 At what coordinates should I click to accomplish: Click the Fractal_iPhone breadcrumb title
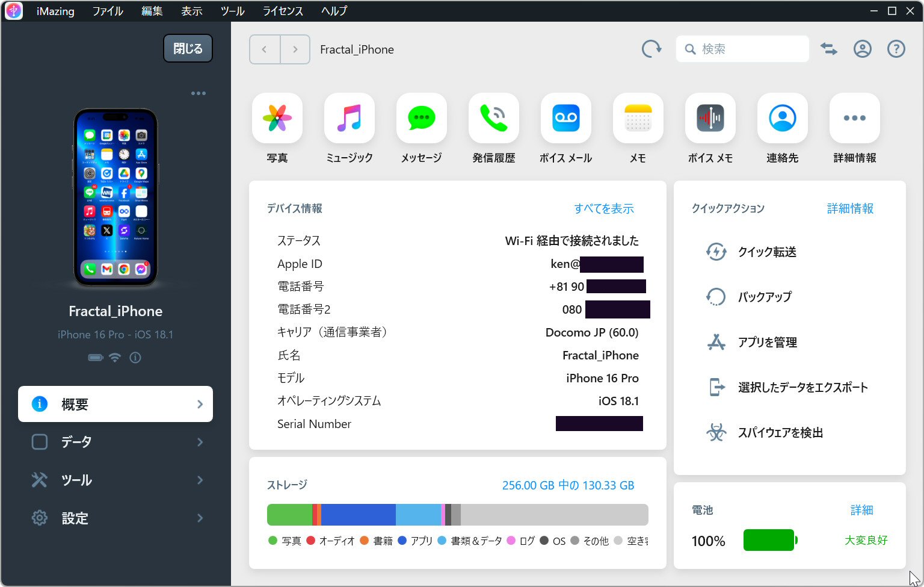click(x=357, y=49)
